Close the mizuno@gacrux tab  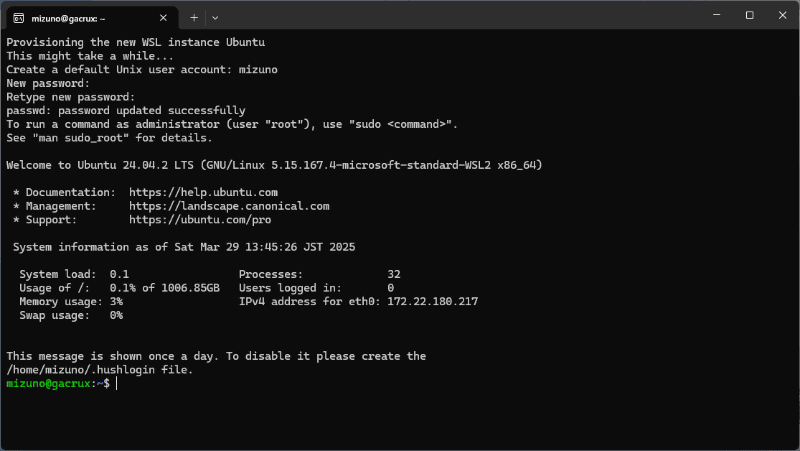click(163, 17)
